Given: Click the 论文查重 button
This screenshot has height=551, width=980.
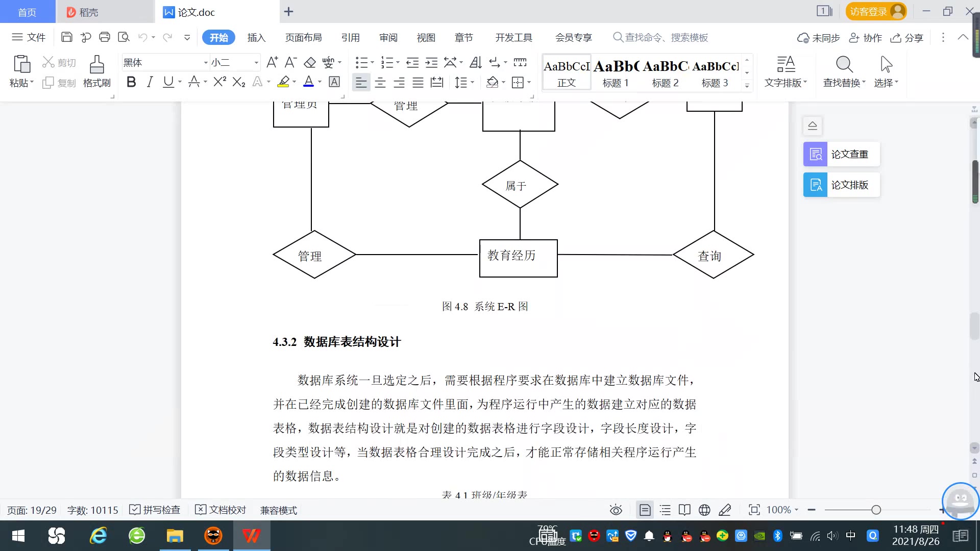Looking at the screenshot, I should point(841,154).
